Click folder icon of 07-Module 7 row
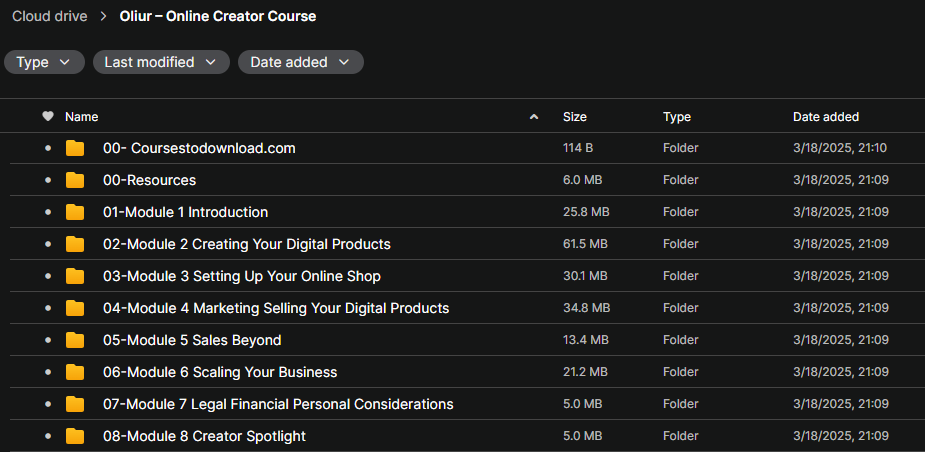The image size is (925, 452). tap(75, 404)
